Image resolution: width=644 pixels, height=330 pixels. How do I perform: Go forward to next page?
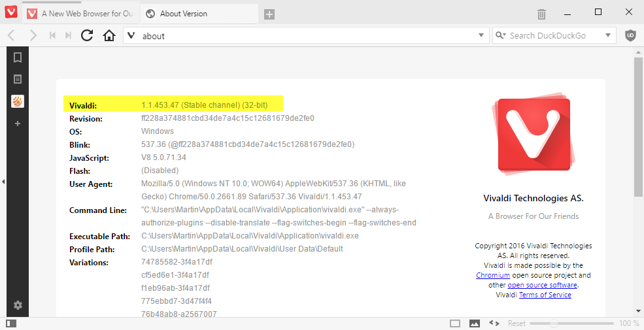(33, 36)
